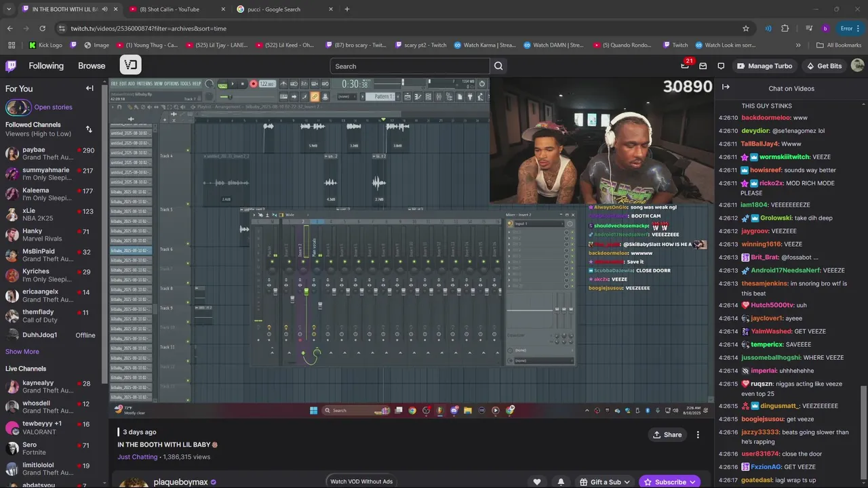Open paybae followed channel
Image resolution: width=868 pixels, height=488 pixels.
pyautogui.click(x=50, y=154)
